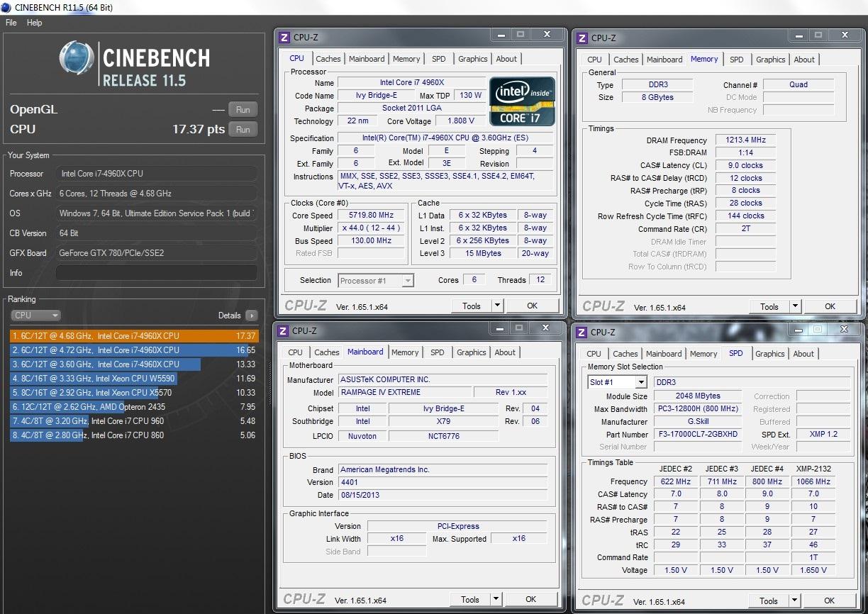This screenshot has height=614, width=868.
Task: Expand the Slot #1 memory slot selector
Action: pos(640,382)
